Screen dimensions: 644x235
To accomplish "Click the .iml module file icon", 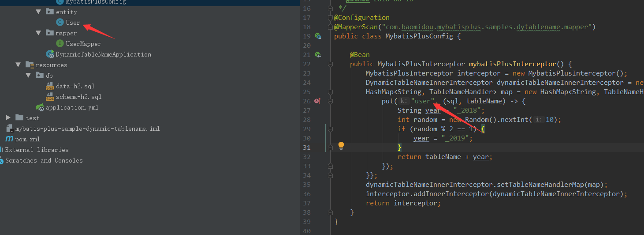I will (x=9, y=129).
